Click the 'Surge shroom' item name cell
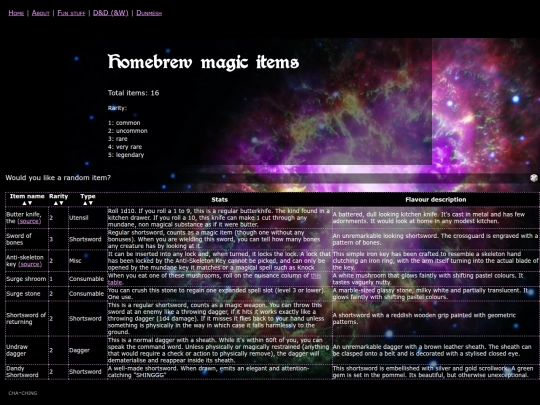Image resolution: width=540 pixels, height=405 pixels. coord(27,279)
